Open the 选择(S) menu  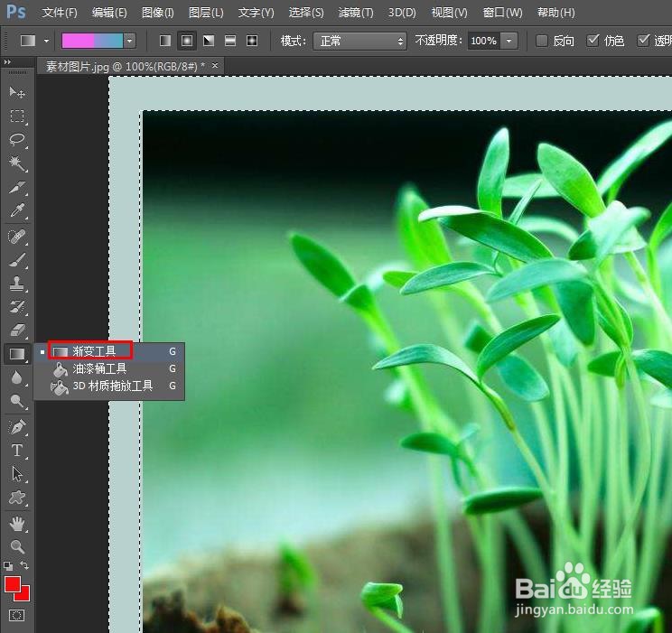306,13
